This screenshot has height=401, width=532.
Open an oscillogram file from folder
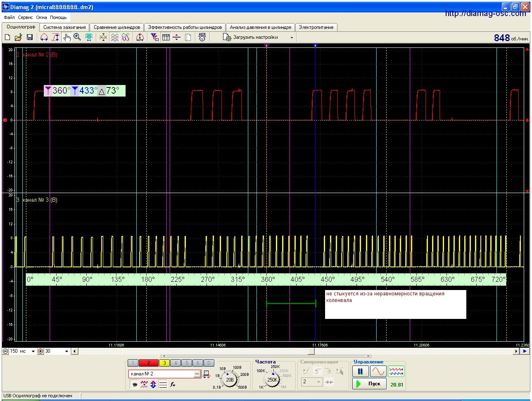click(18, 38)
